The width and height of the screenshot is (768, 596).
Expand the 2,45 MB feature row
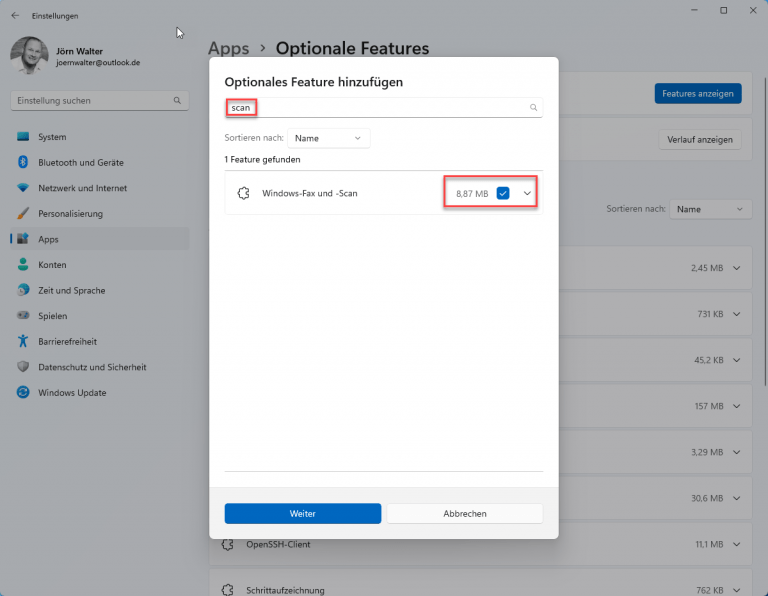(737, 268)
